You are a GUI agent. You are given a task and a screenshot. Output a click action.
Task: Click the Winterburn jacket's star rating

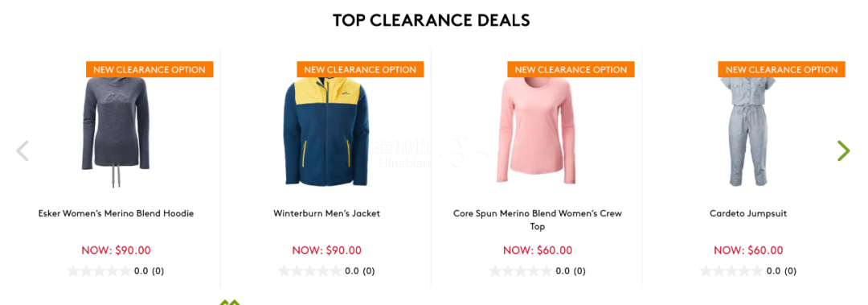pos(310,271)
